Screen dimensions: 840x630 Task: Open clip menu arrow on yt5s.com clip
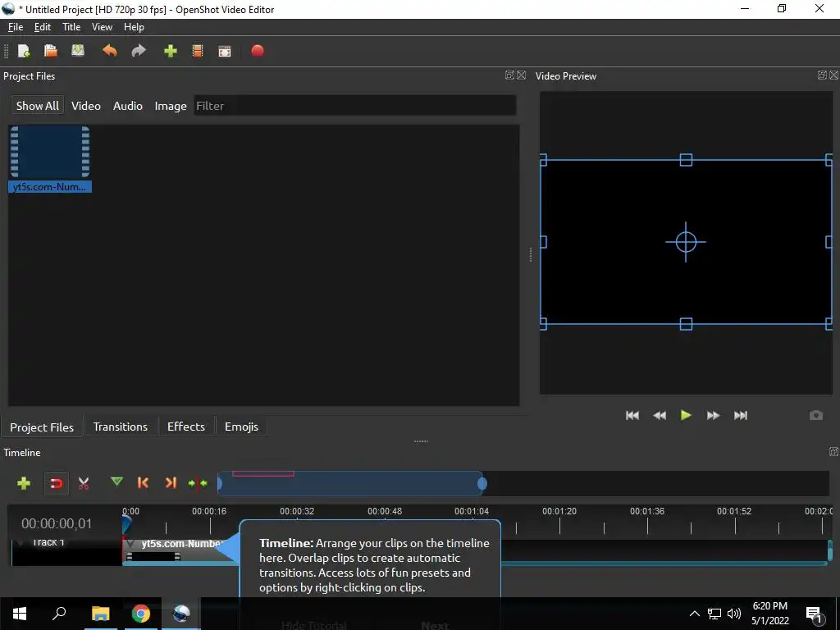[130, 545]
